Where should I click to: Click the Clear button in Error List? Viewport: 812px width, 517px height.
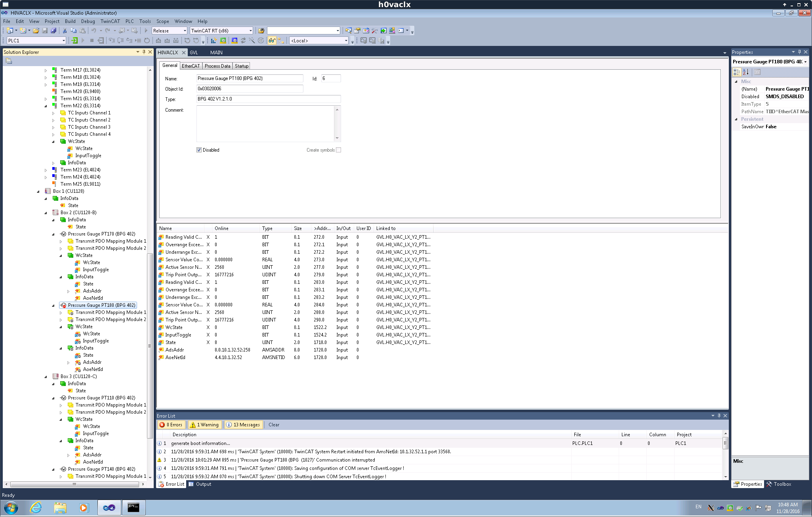click(274, 425)
